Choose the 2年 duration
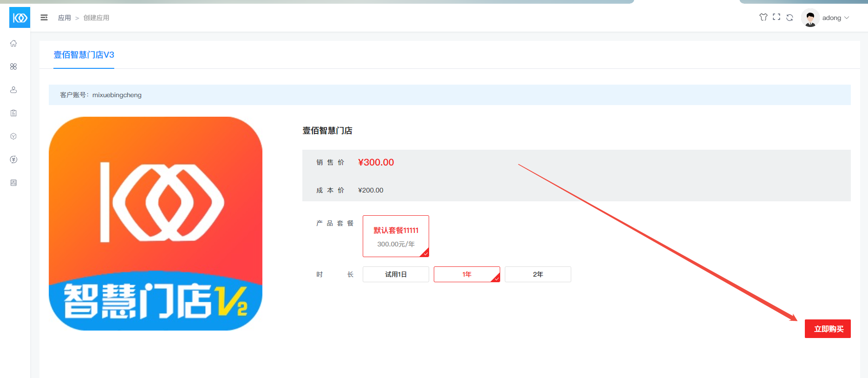 [x=538, y=274]
